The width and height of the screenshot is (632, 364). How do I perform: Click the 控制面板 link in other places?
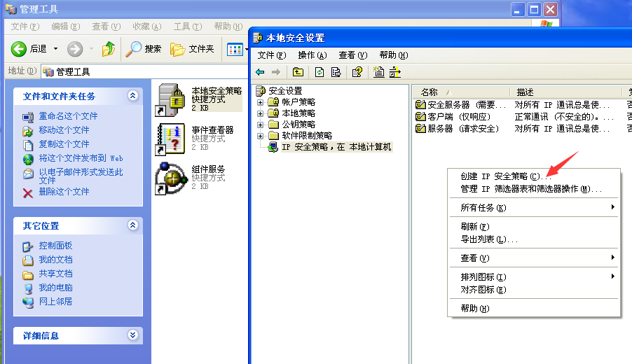click(55, 246)
